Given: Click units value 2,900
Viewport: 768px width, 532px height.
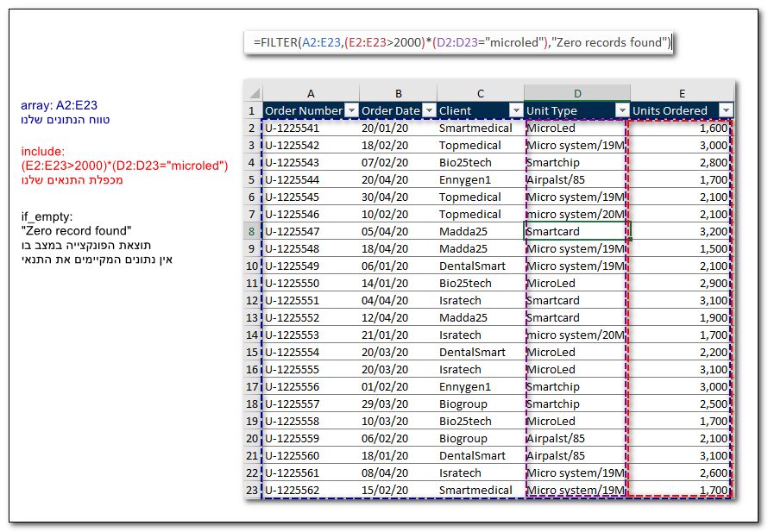Looking at the screenshot, I should click(682, 283).
